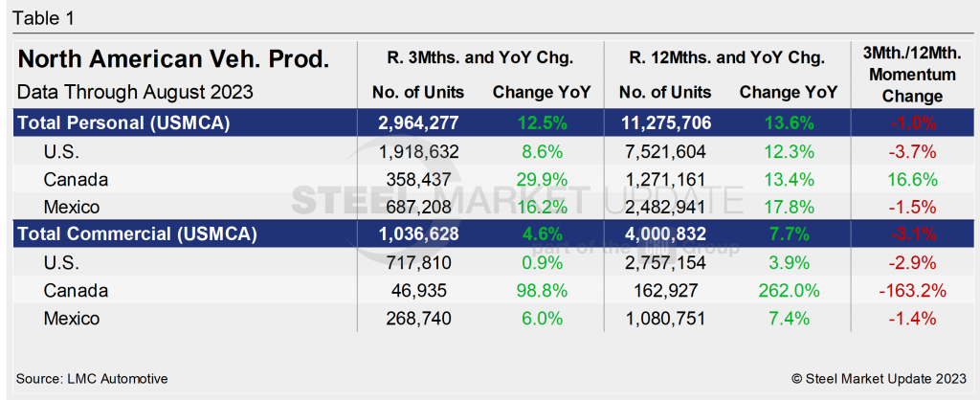Viewport: 980px width, 400px height.
Task: Click the 11,275,706 units cell
Action: pos(666,122)
